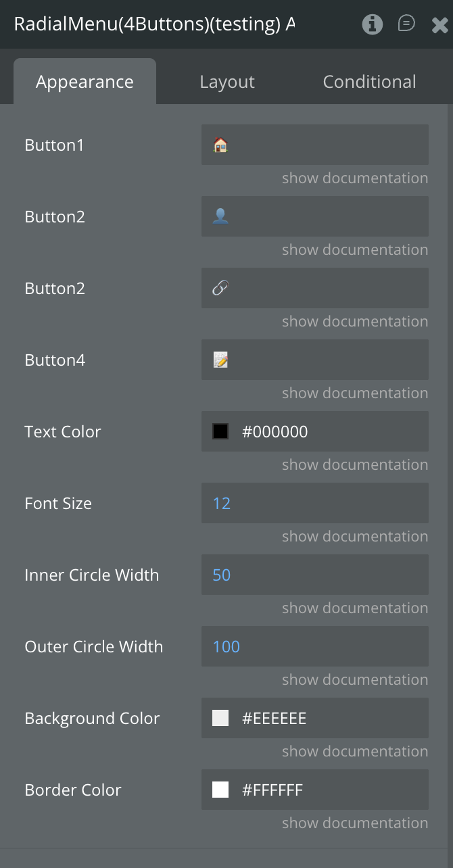Switch to the Conditional tab
Screen dimensions: 453x868
(x=369, y=82)
